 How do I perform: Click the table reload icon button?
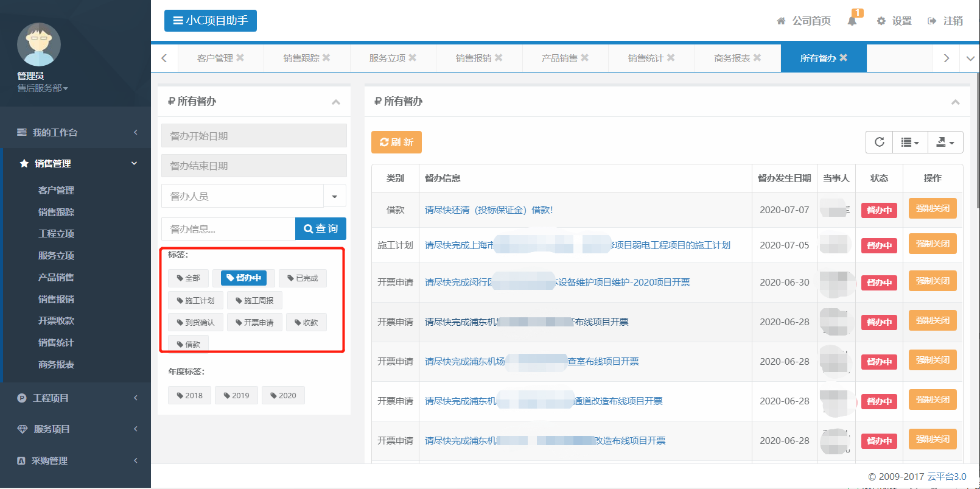[879, 142]
